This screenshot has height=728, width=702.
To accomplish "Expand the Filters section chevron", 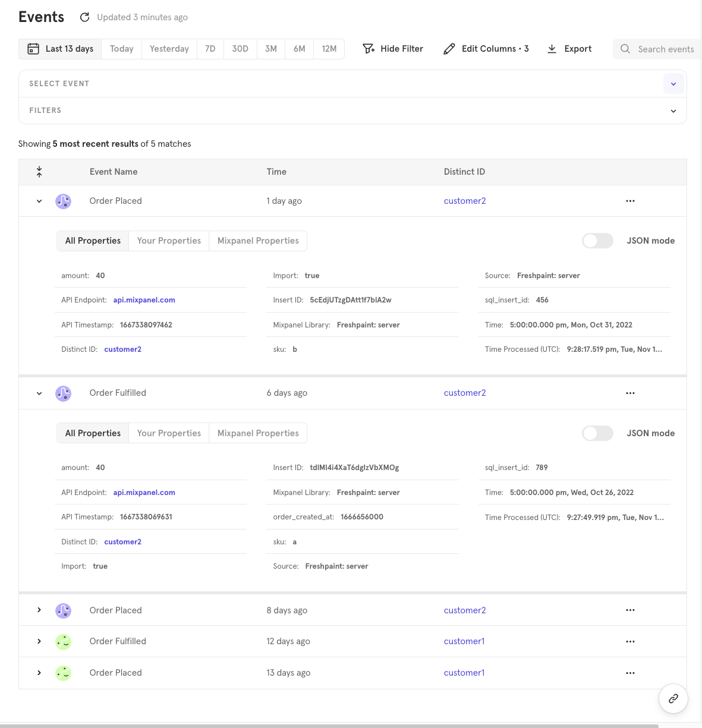I will pos(673,111).
